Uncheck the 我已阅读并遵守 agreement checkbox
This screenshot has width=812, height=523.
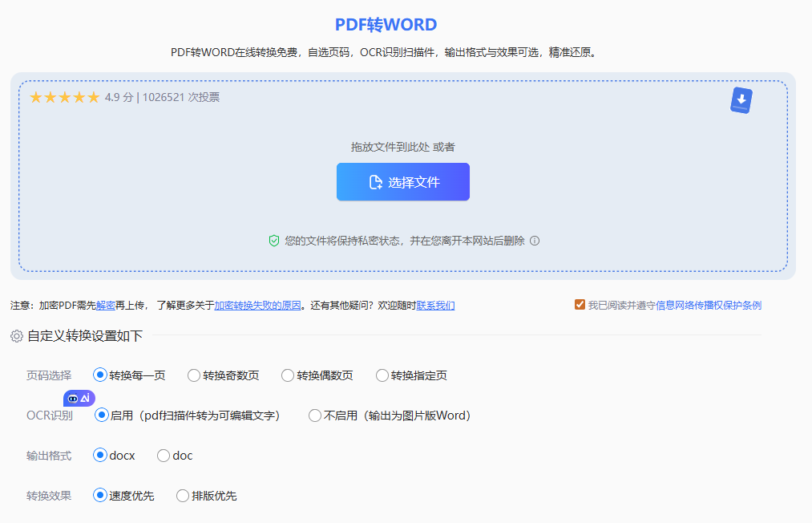pos(580,304)
